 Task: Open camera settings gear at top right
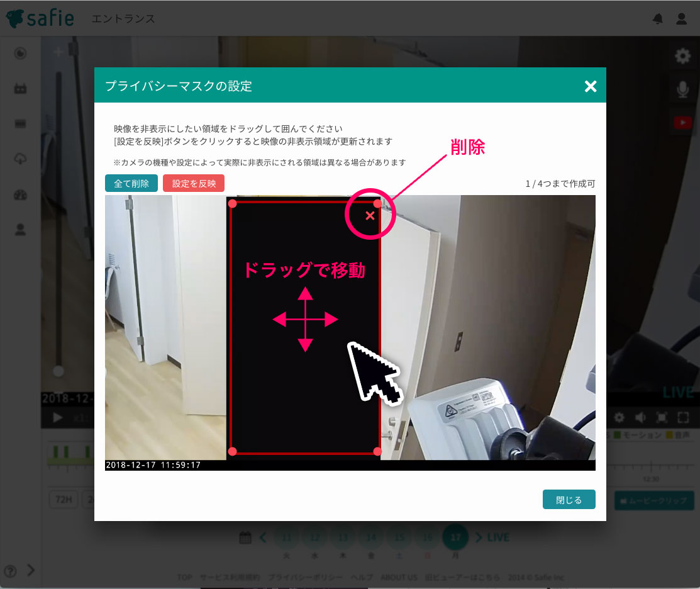pyautogui.click(x=682, y=56)
